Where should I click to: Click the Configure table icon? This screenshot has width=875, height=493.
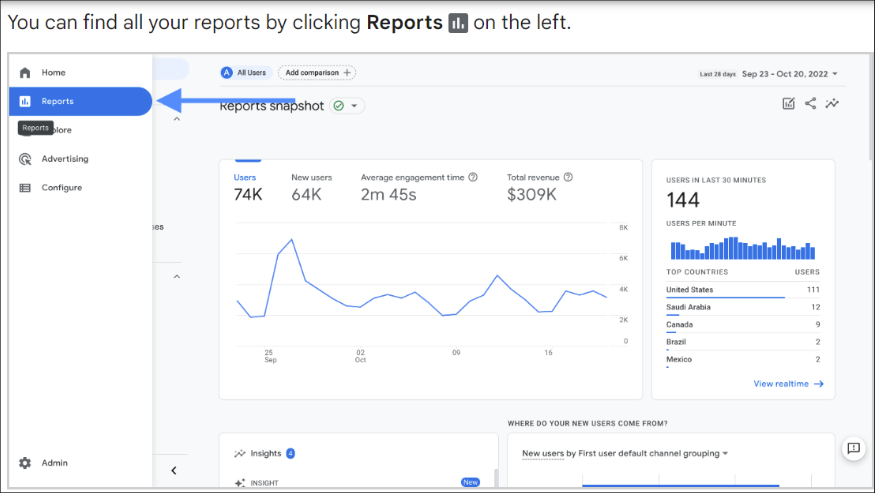pyautogui.click(x=25, y=188)
